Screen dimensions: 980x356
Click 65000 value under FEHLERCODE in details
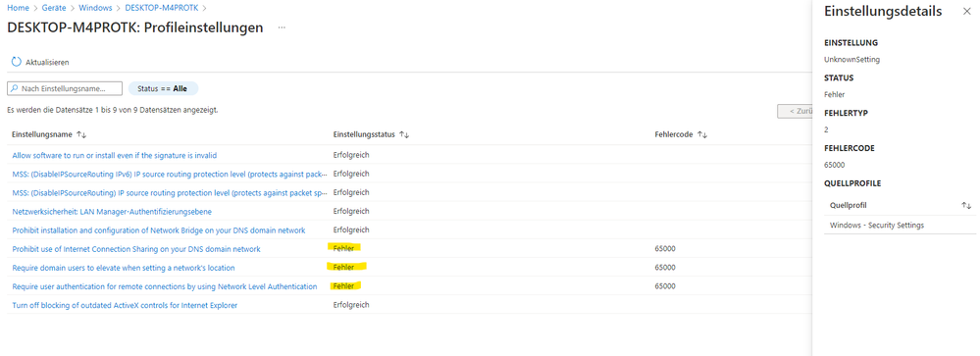tap(835, 165)
